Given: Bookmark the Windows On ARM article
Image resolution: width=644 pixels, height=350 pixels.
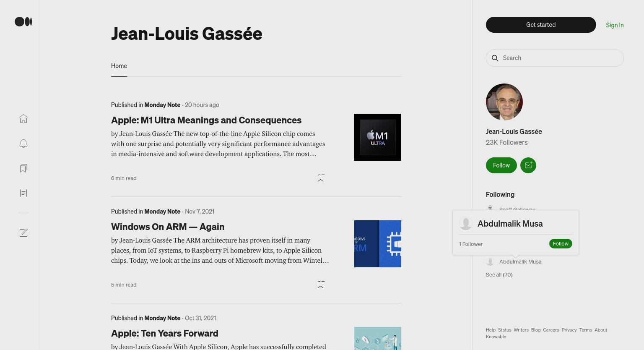Looking at the screenshot, I should [321, 285].
